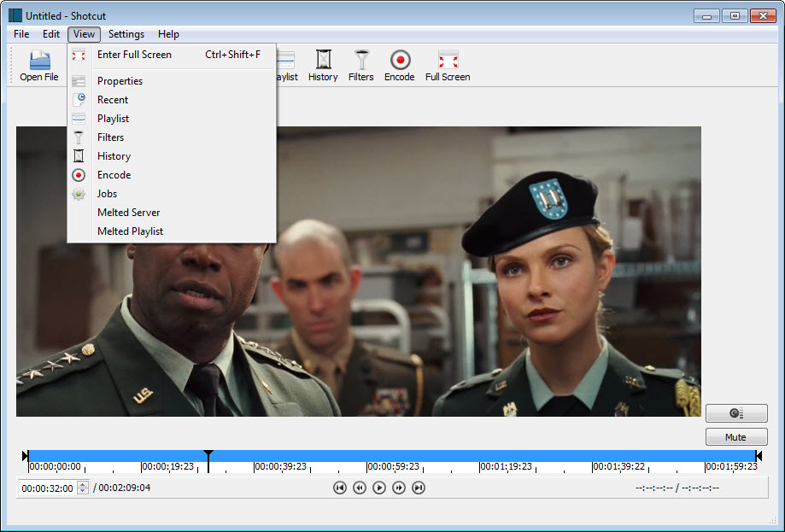
Task: Maximize the Shotcut window
Action: pos(735,16)
